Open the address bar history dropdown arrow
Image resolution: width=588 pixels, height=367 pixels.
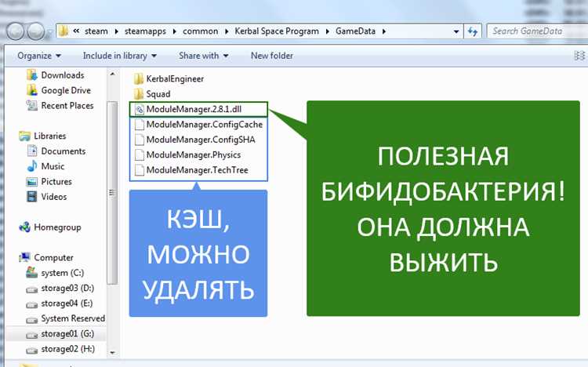456,31
